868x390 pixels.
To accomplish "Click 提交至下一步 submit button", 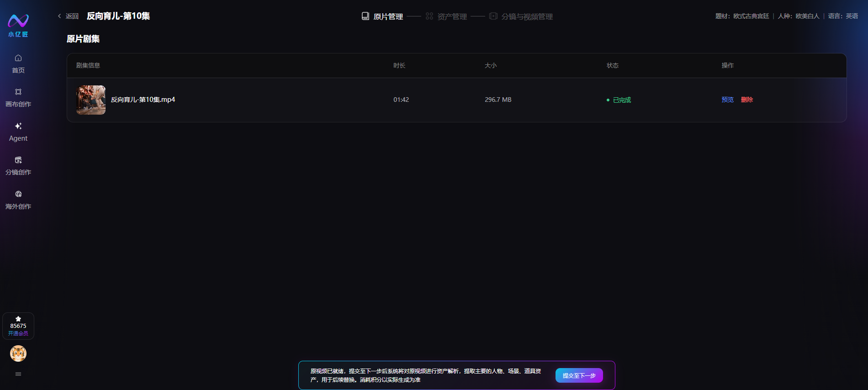I will [579, 375].
